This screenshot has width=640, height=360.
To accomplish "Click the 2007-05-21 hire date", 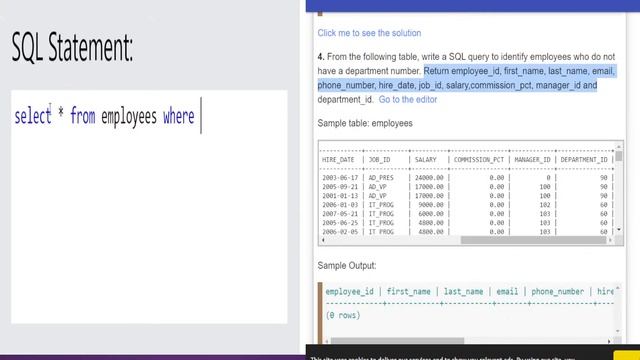I will (x=340, y=214).
